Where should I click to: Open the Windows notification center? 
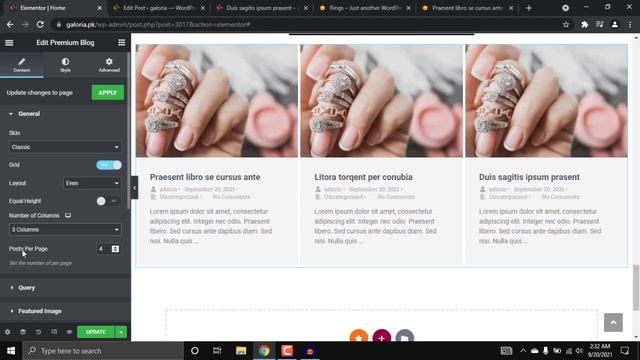[x=624, y=351]
